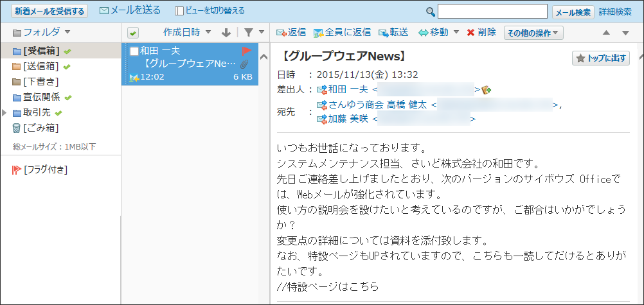Open the 作成日時 sort dropdown
This screenshot has width=644, height=305.
[187, 32]
